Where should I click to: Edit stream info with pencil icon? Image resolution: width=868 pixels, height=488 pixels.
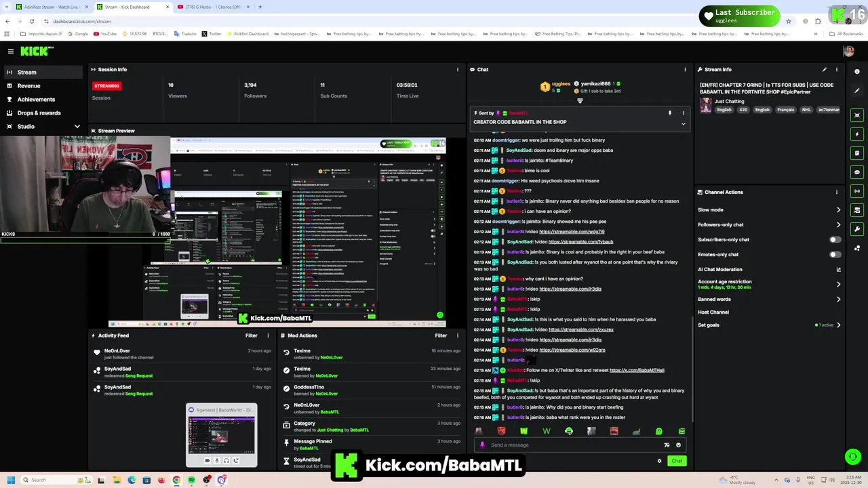[825, 69]
